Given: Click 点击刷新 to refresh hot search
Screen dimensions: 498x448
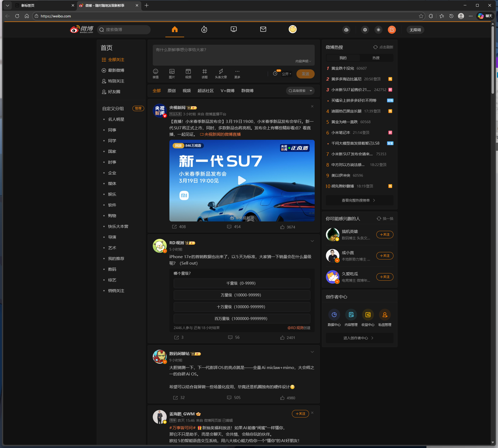Looking at the screenshot, I should click(x=383, y=47).
